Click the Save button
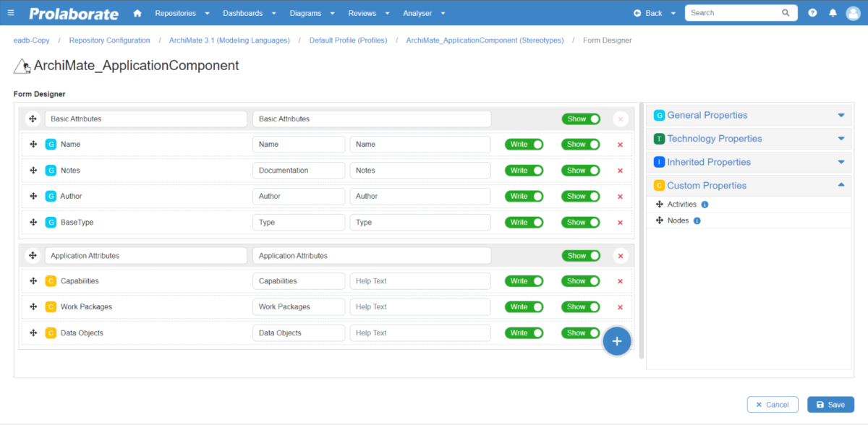The image size is (868, 425). [830, 404]
